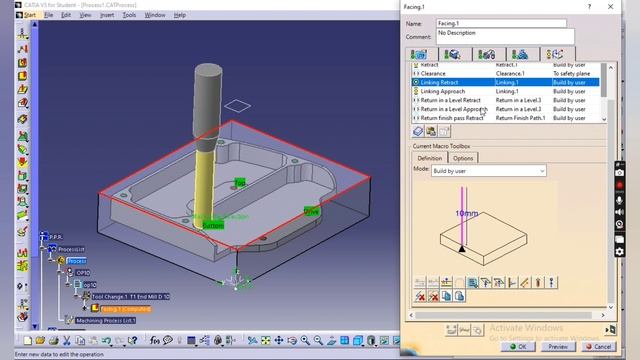Click the read macro from catalog icon
Viewport: 640px width, 360px height.
[431, 131]
